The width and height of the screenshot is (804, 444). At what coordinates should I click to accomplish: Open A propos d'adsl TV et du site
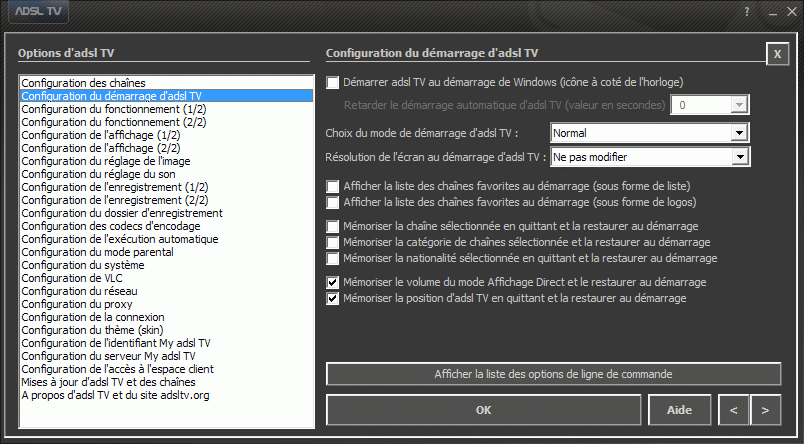pyautogui.click(x=167, y=395)
